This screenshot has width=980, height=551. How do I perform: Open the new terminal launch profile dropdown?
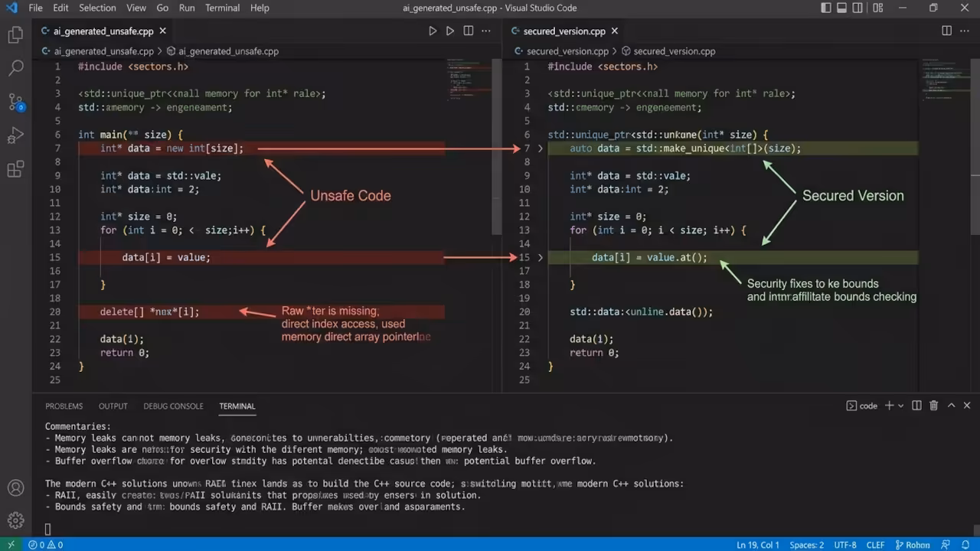900,406
